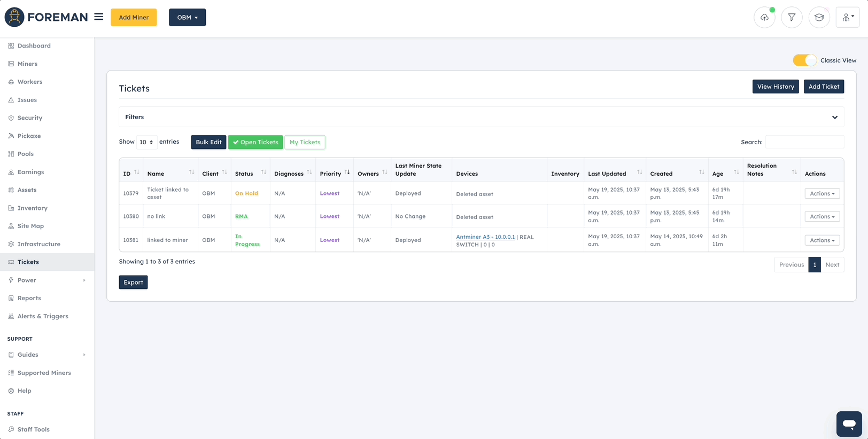Open the graduation cap tutorials icon
The image size is (868, 439).
[819, 18]
